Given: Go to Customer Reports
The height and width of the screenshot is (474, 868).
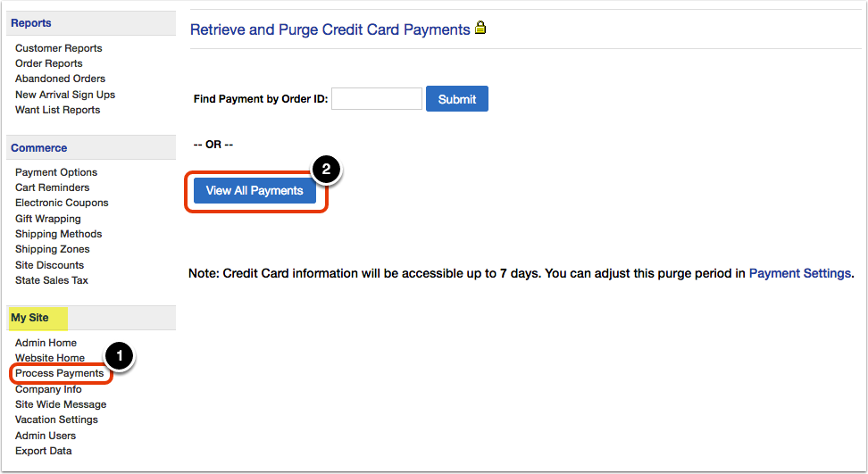Looking at the screenshot, I should (x=59, y=48).
